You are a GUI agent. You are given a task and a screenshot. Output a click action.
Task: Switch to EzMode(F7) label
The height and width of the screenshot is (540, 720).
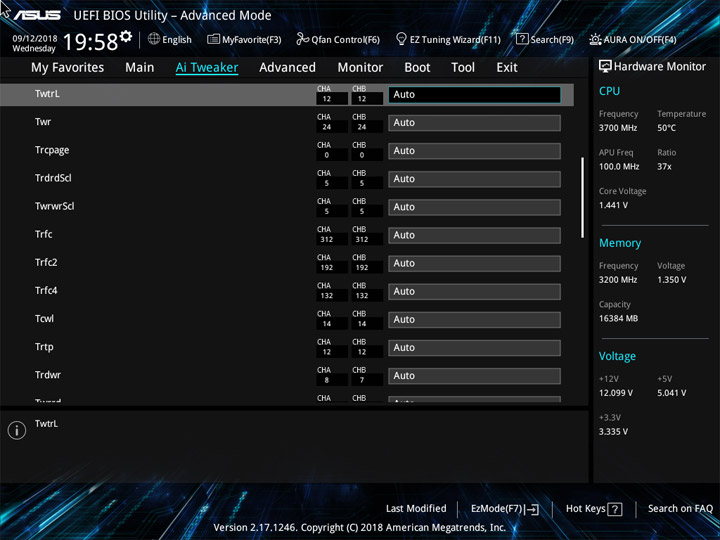point(496,509)
